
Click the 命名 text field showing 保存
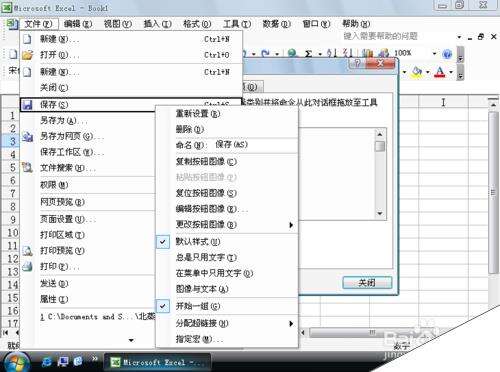pyautogui.click(x=255, y=145)
